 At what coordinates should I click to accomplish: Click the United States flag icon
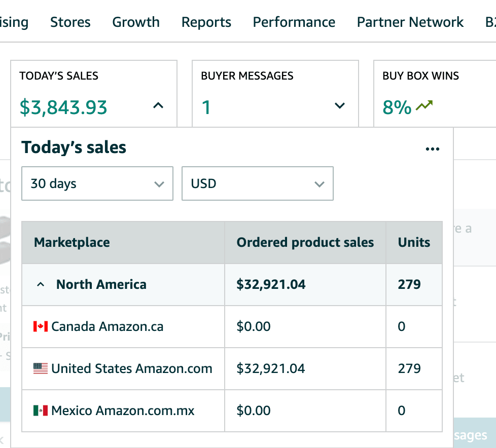point(41,368)
